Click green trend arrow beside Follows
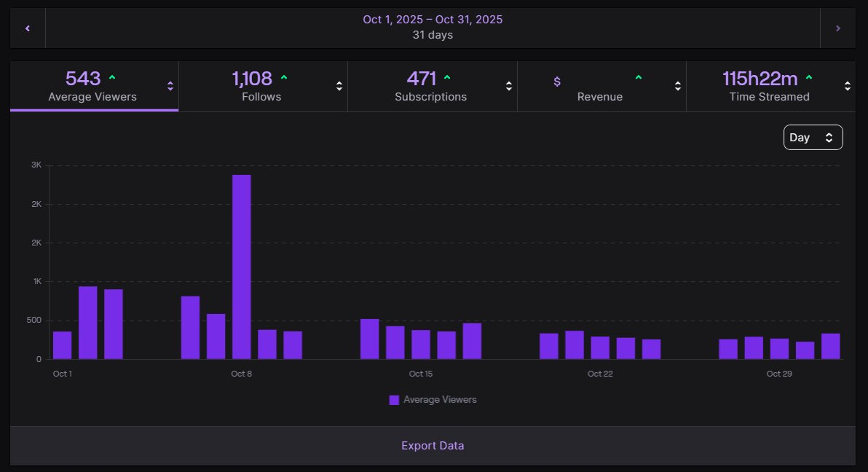 [x=284, y=77]
